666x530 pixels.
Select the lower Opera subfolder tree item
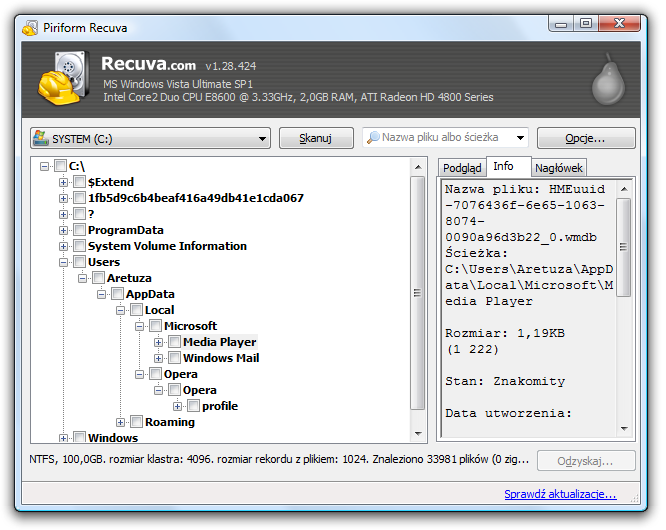coord(200,390)
